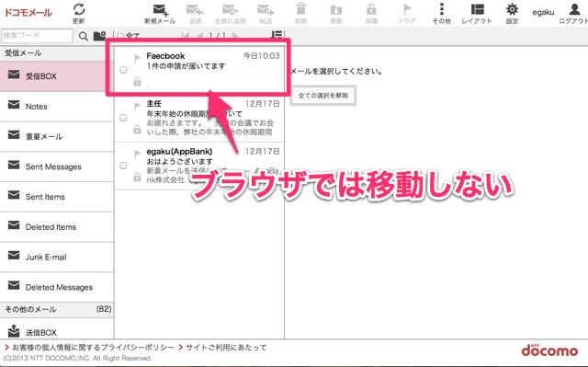Viewport: 588px width, 367px height.
Task: Click lock icon on egaku(AppBank) mail
Action: click(137, 178)
